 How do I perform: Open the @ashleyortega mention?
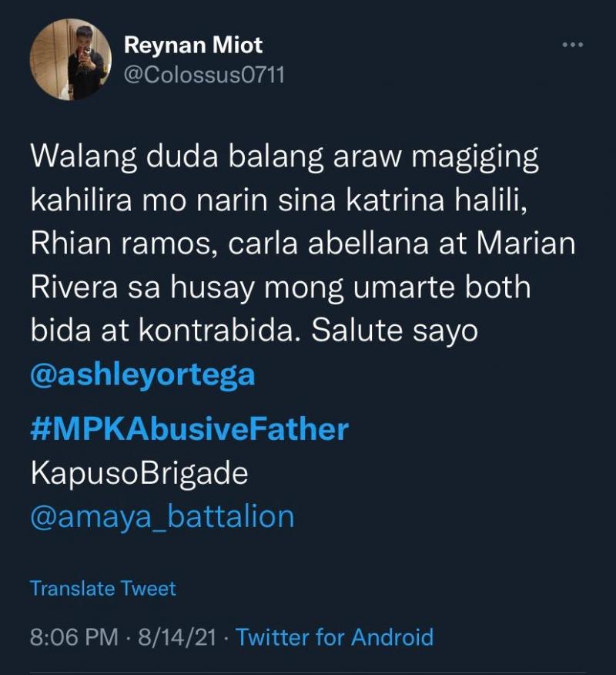142,375
